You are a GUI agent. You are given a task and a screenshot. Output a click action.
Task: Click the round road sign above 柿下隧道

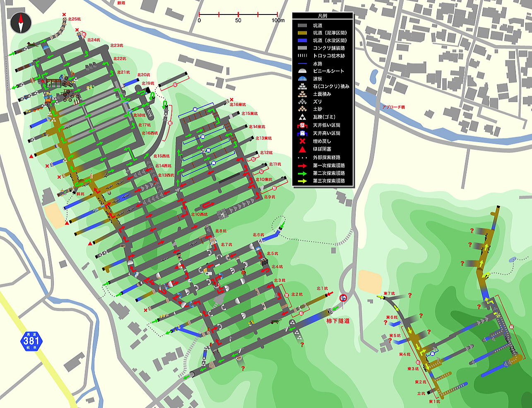tap(343, 298)
